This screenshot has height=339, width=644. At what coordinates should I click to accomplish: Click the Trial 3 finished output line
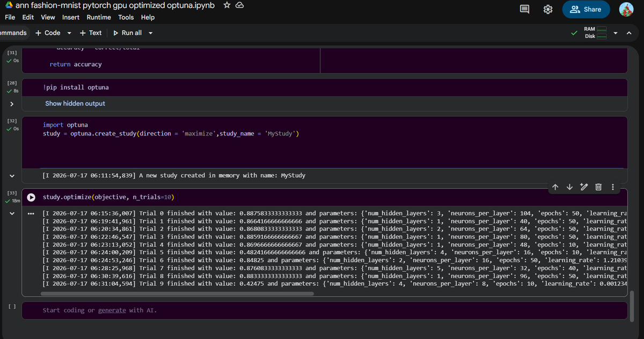(x=334, y=236)
